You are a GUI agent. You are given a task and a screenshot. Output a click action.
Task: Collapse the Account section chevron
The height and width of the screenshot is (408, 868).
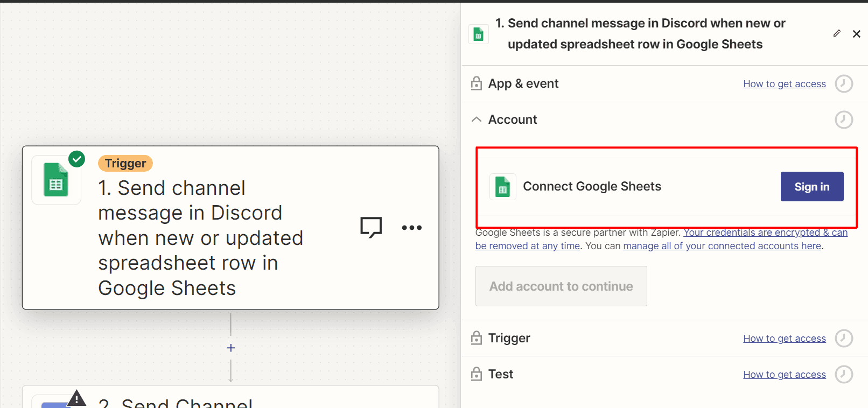tap(477, 119)
